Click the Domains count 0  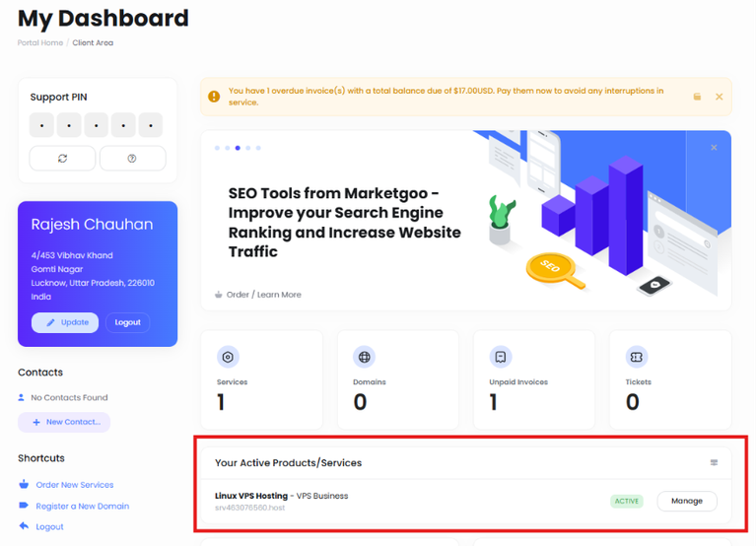tap(360, 402)
